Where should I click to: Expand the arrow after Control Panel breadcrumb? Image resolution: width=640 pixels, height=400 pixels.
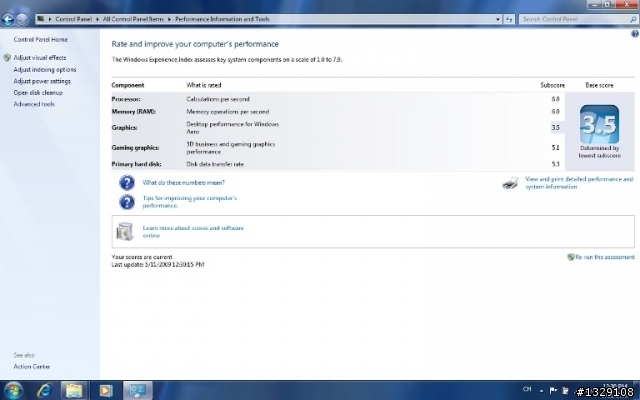click(97, 19)
